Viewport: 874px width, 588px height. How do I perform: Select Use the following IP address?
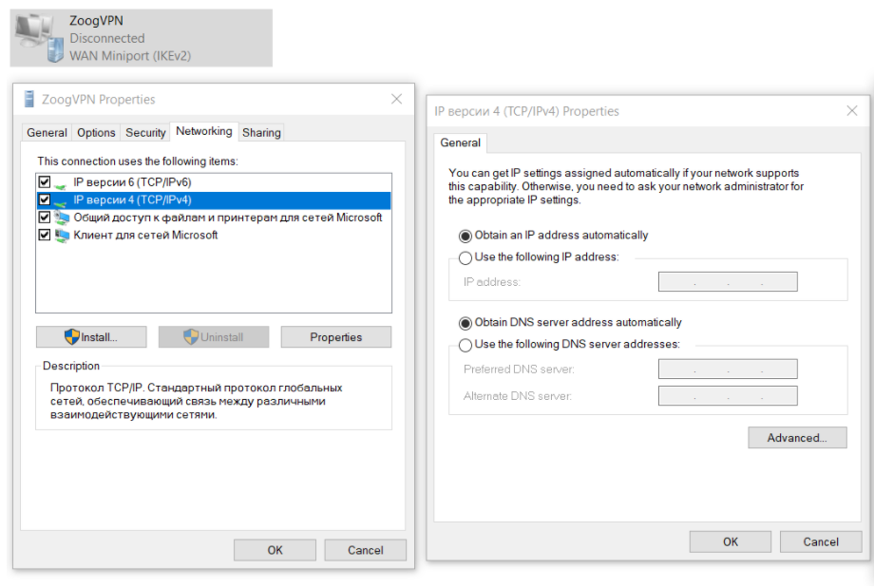click(465, 257)
